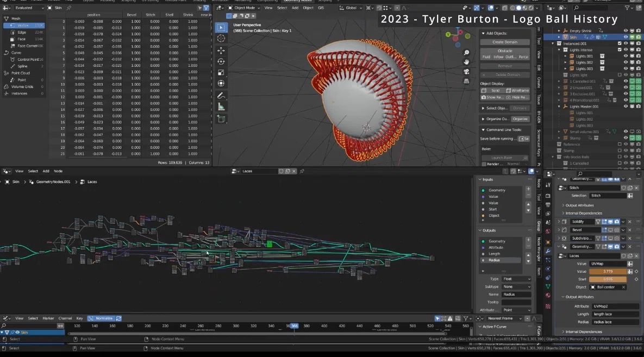Toggle visibility of Lights Master.001
This screenshot has height=357, width=644.
click(x=626, y=107)
